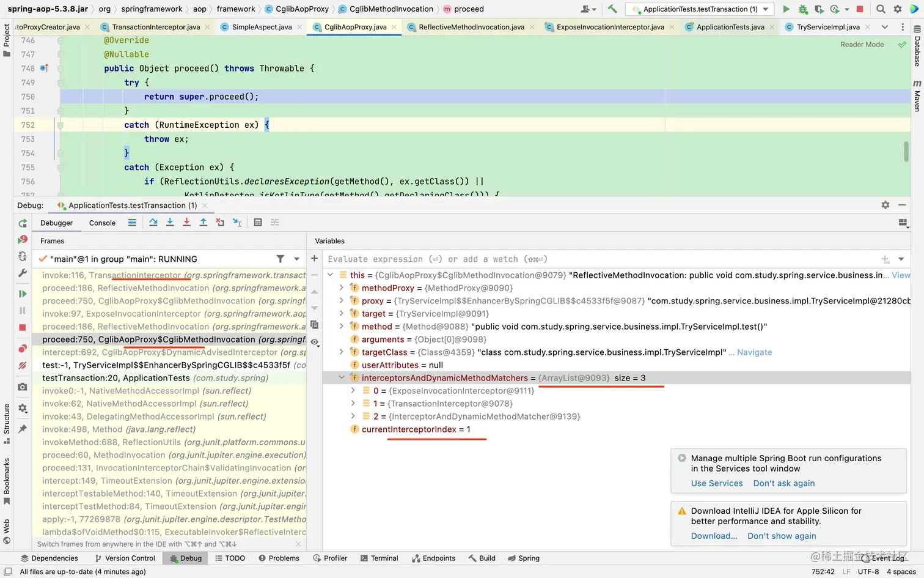Toggle Reader Mode in editor

(862, 45)
